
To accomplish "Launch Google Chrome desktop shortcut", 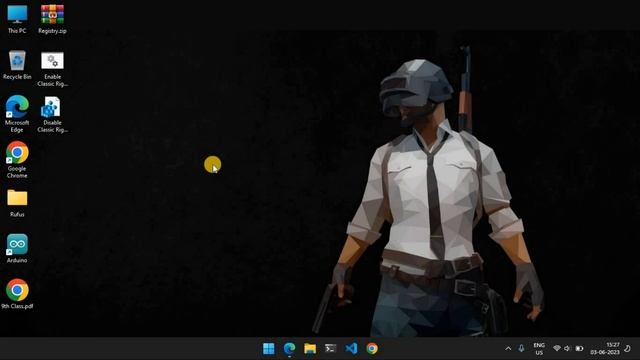I will click(x=17, y=160).
